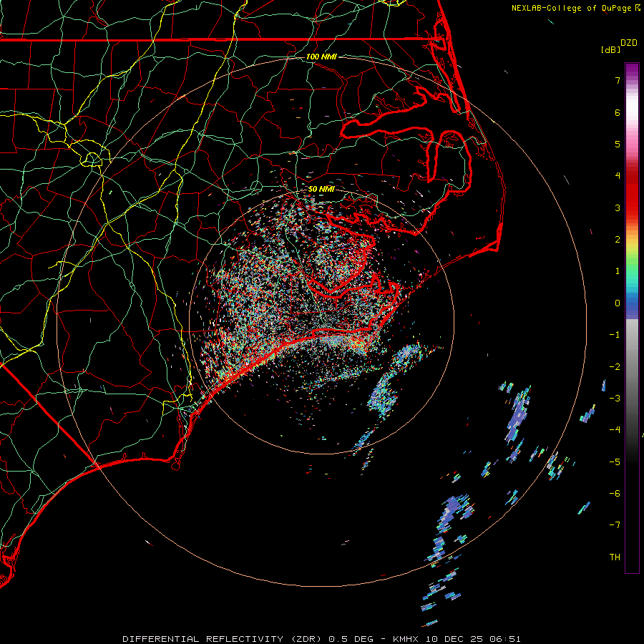Viewport: 644px width, 644px height.
Task: Click the '50 NMI' range ring label
Action: click(321, 189)
